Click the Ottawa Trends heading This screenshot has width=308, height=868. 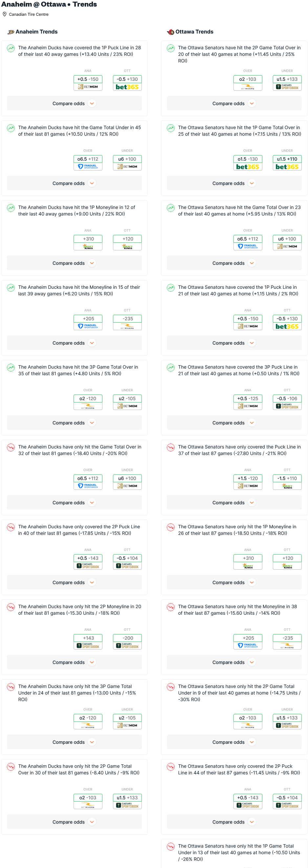(194, 32)
